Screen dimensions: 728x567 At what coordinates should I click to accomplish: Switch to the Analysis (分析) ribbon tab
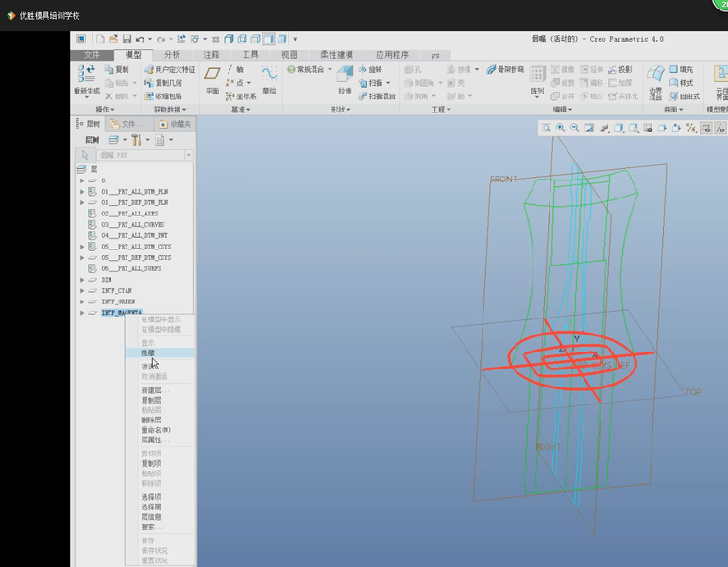172,55
